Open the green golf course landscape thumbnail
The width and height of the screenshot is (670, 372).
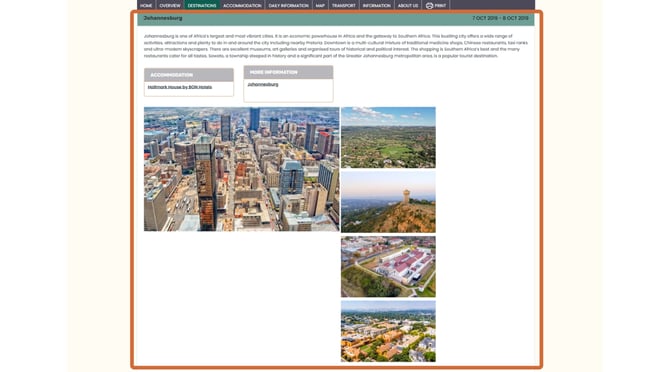pyautogui.click(x=388, y=138)
